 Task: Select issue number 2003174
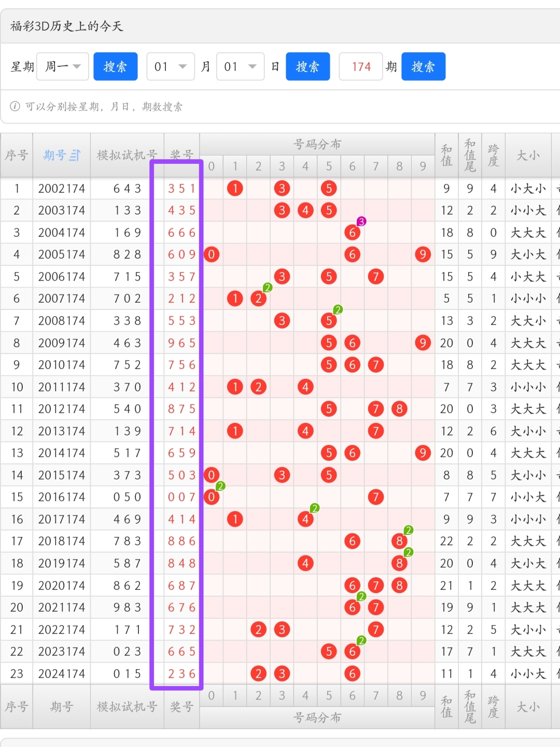(62, 210)
